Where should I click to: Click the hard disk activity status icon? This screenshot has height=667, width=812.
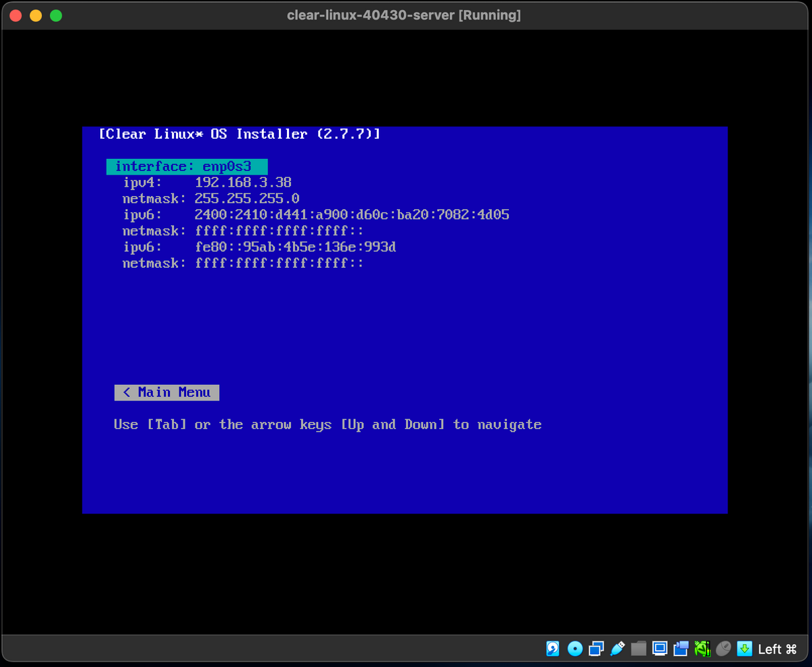click(553, 648)
